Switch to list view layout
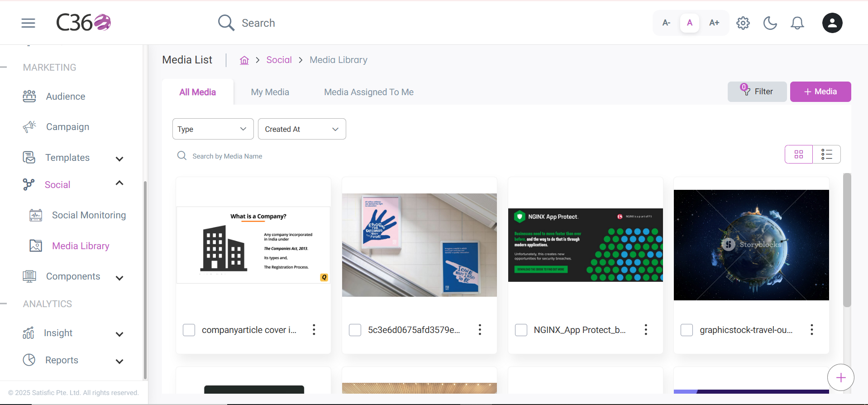Viewport: 868px width, 405px height. point(827,154)
